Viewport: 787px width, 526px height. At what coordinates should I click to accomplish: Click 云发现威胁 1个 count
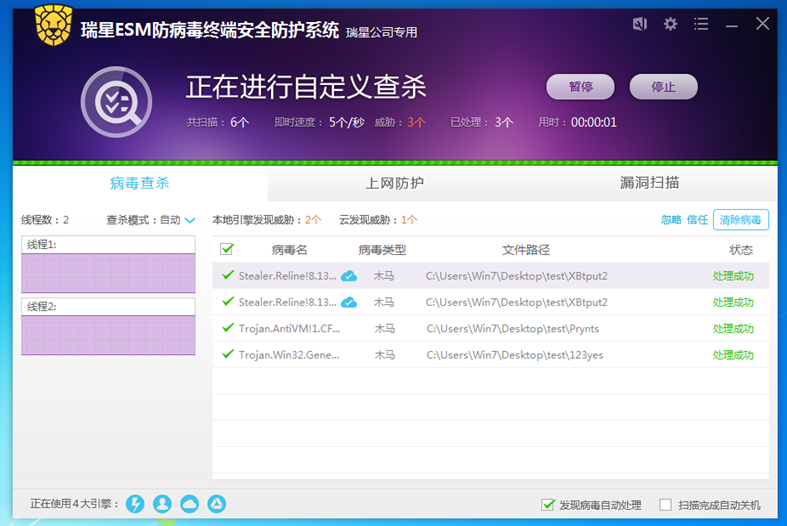click(378, 220)
